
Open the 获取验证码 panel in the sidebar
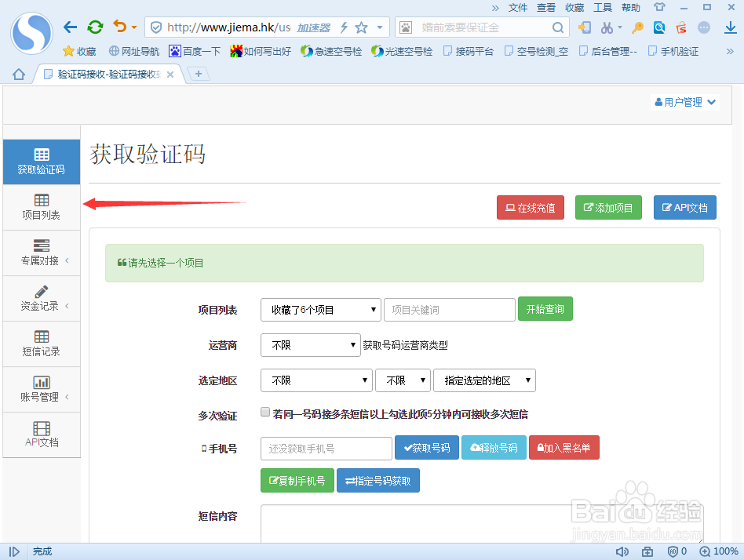click(41, 161)
